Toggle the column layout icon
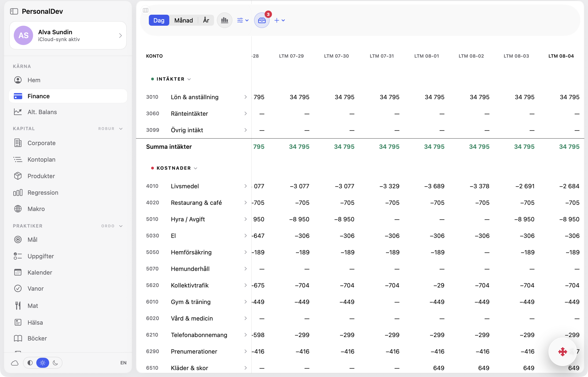The image size is (588, 377). (145, 10)
